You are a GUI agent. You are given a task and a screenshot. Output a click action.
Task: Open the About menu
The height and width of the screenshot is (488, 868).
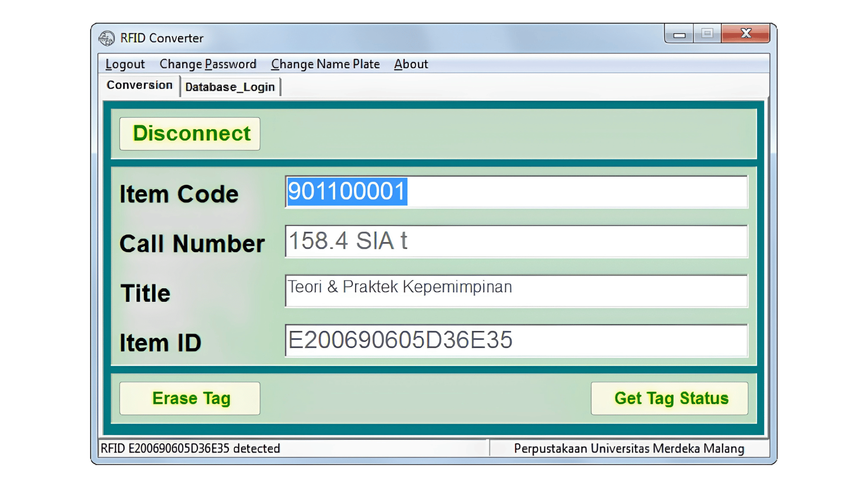(x=411, y=64)
